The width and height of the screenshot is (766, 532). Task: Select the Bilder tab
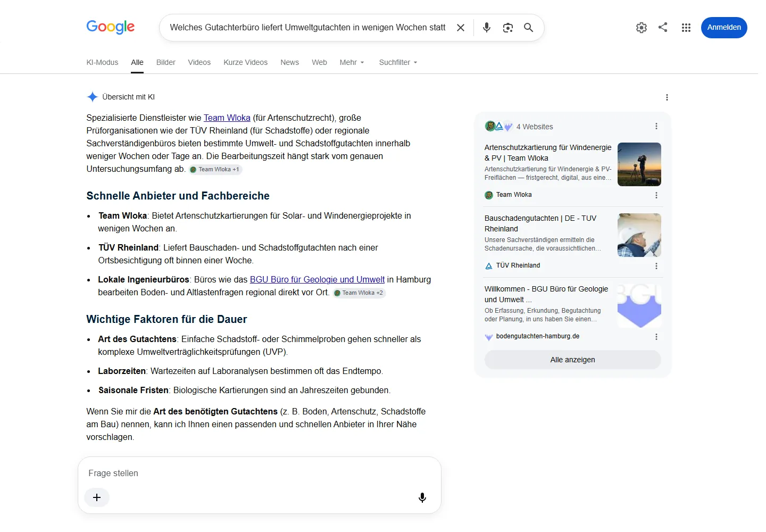(x=166, y=62)
